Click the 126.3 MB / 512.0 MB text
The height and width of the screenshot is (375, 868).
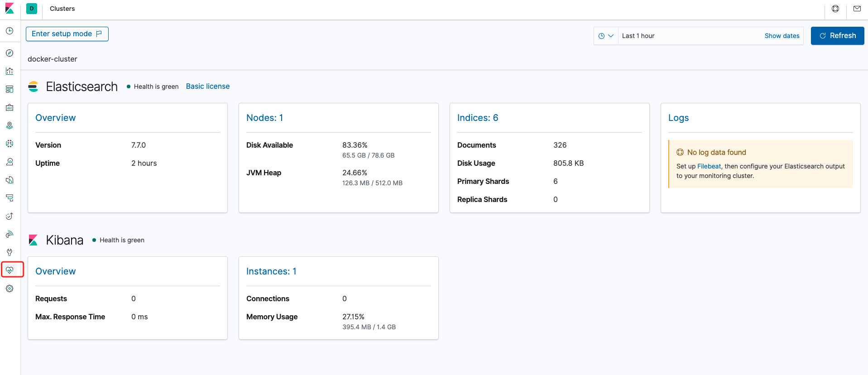click(372, 183)
